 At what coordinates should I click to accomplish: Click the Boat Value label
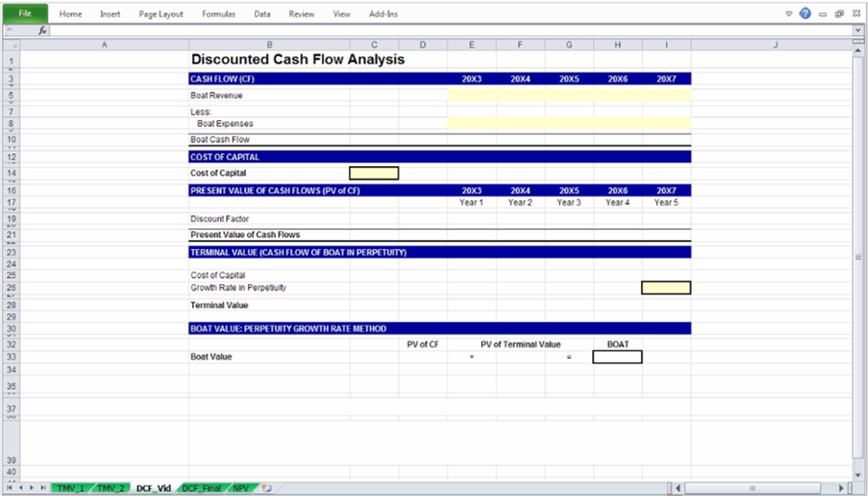tap(211, 357)
